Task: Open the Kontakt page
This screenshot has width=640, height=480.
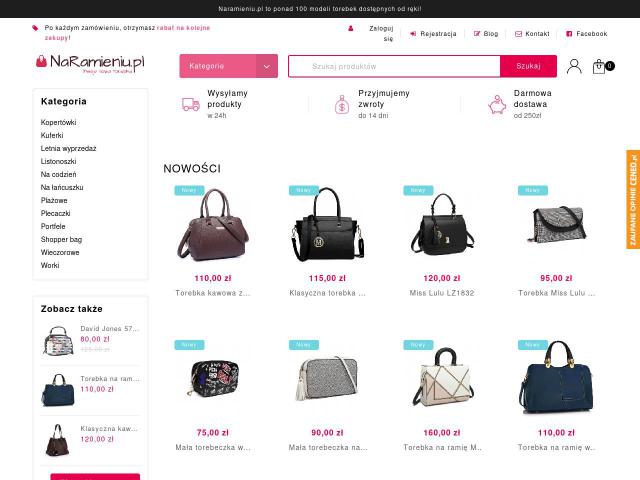Action: [x=532, y=34]
